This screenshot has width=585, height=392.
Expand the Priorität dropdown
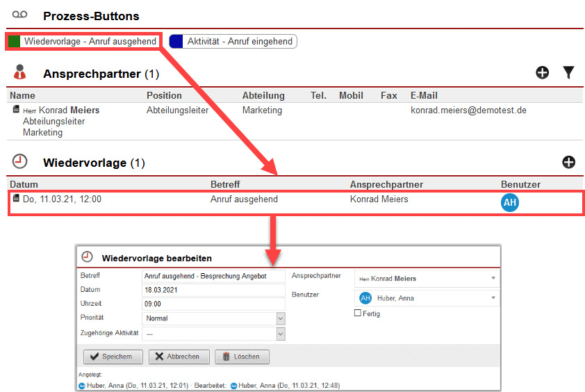281,318
